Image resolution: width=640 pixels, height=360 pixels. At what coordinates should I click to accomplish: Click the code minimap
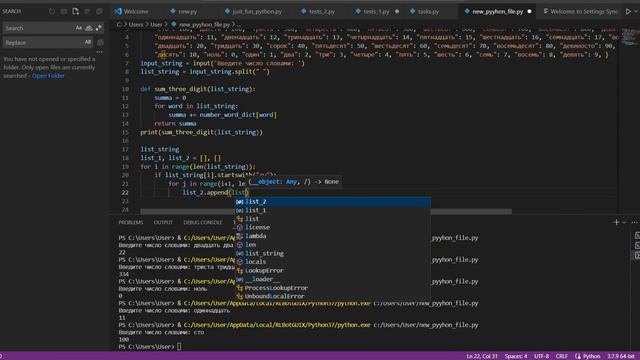point(629,37)
